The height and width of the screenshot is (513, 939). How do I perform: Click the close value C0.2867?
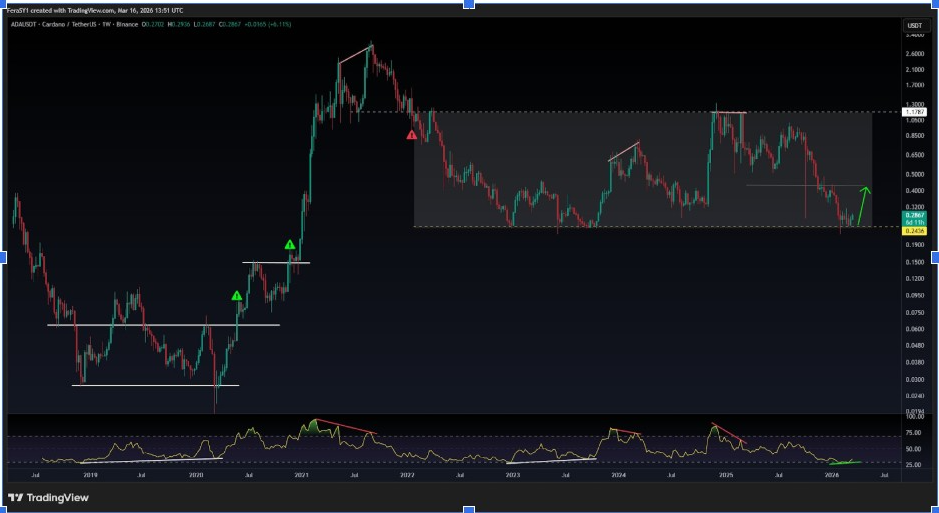pyautogui.click(x=230, y=25)
